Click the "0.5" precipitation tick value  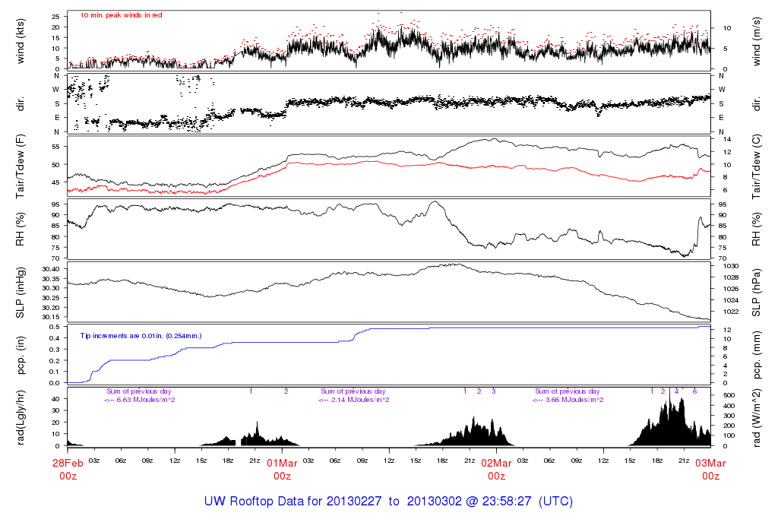tap(55, 327)
